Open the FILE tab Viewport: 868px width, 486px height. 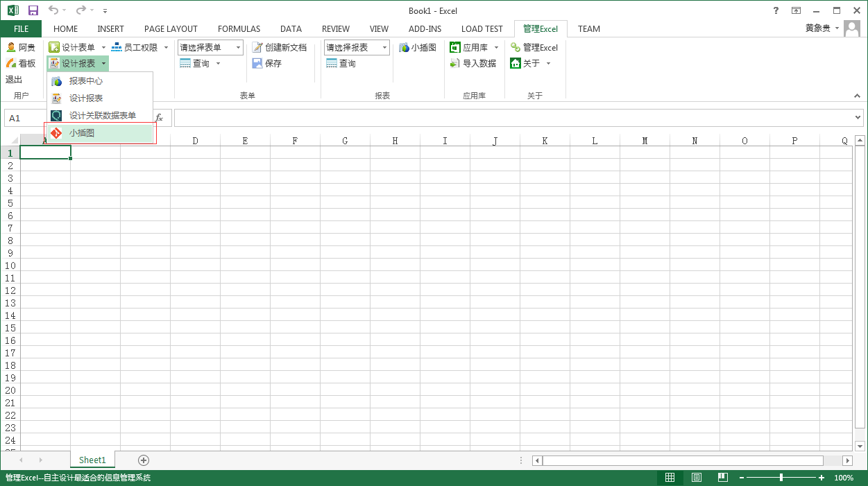point(21,29)
